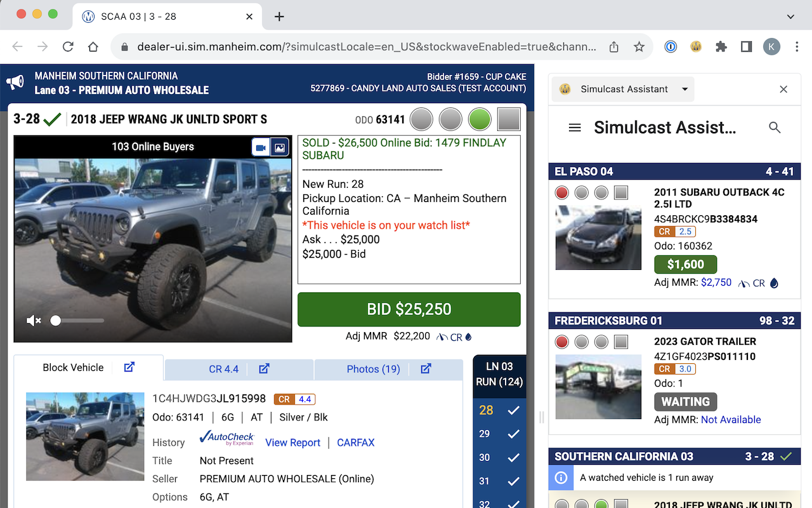Click droplet icon on Subaru Outback card
This screenshot has width=812, height=508.
pos(774,283)
